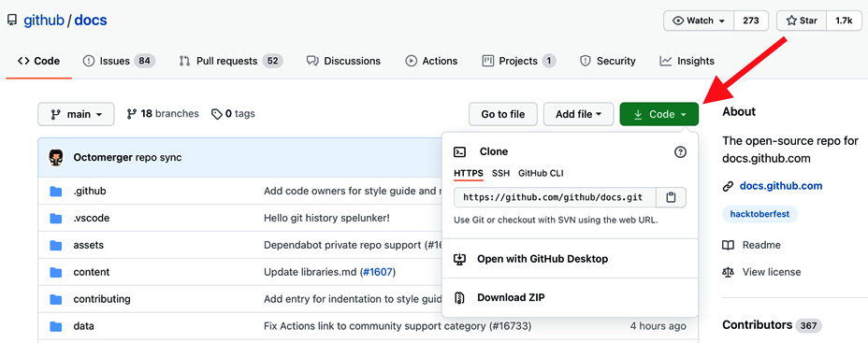The height and width of the screenshot is (343, 868).
Task: Open the Watch dropdown button
Action: [x=699, y=21]
